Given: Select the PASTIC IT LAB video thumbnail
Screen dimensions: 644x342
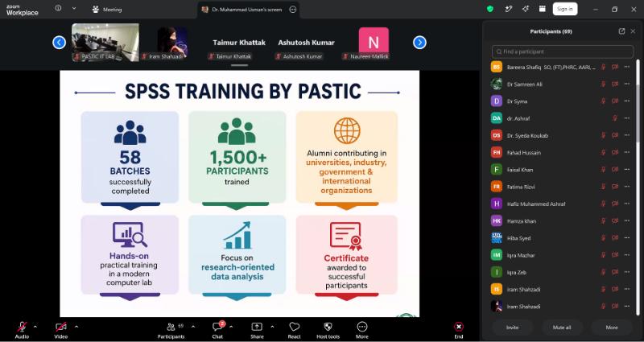Looking at the screenshot, I should [x=105, y=43].
